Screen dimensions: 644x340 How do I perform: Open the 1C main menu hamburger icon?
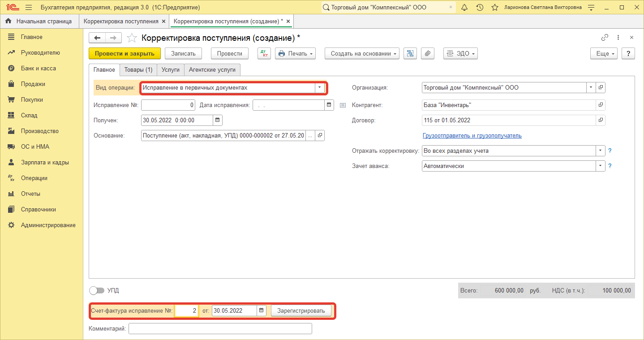pyautogui.click(x=29, y=8)
